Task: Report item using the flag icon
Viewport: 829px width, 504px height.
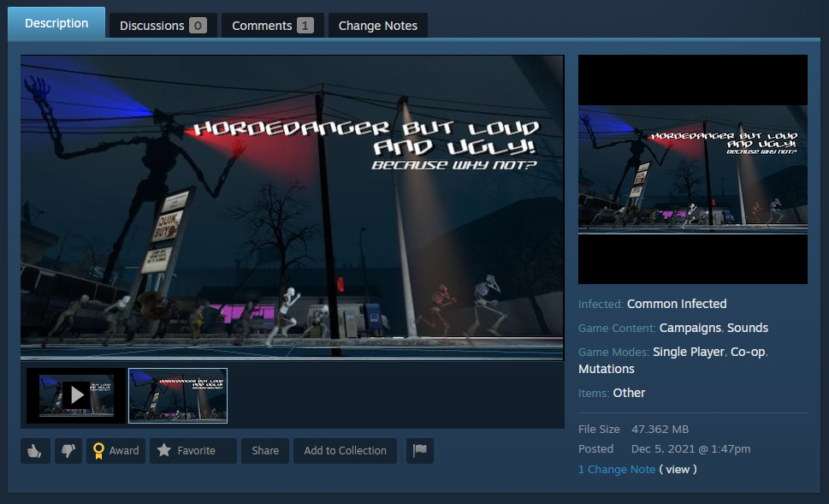Action: pos(420,451)
